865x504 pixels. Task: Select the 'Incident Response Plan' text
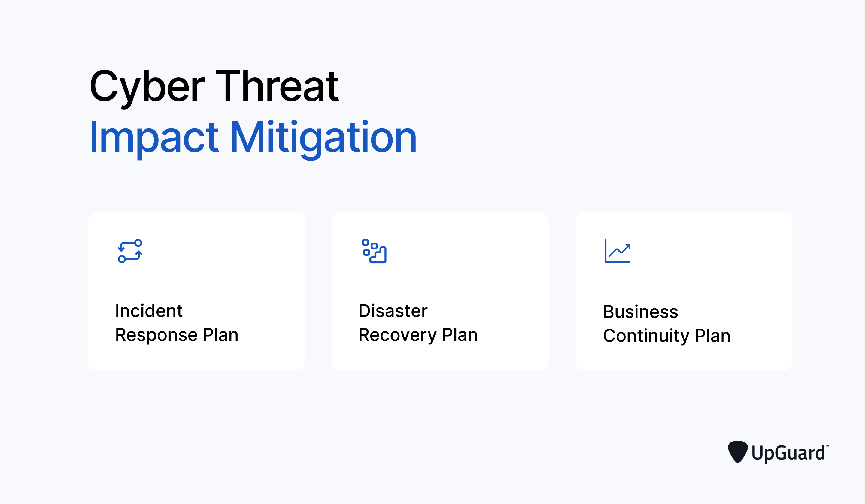(x=177, y=323)
